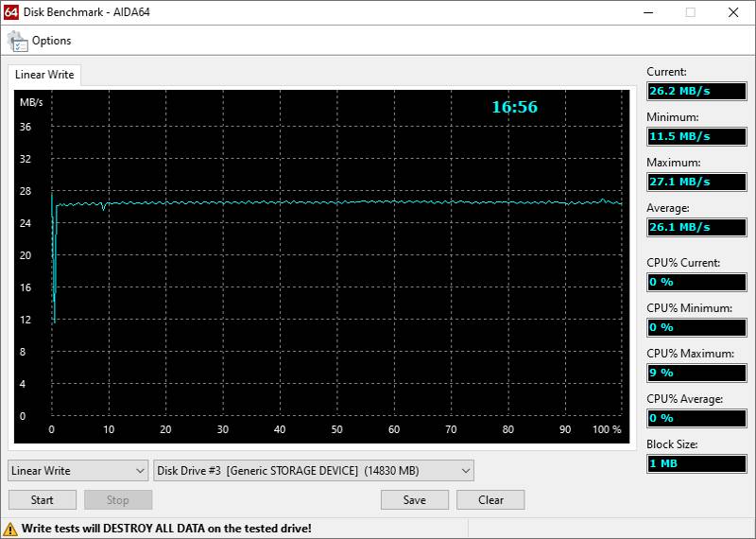Click the Current speed 26.2 MB/s field
Image resolution: width=756 pixels, height=539 pixels.
coord(697,91)
